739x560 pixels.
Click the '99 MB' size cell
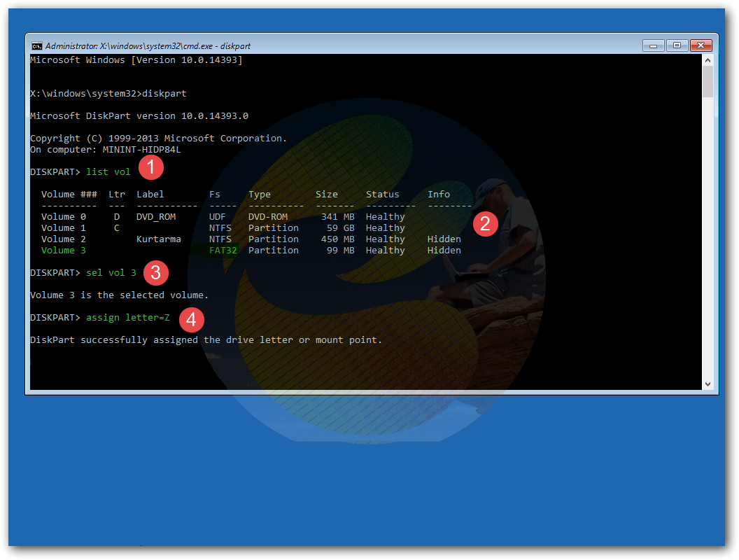click(x=341, y=251)
